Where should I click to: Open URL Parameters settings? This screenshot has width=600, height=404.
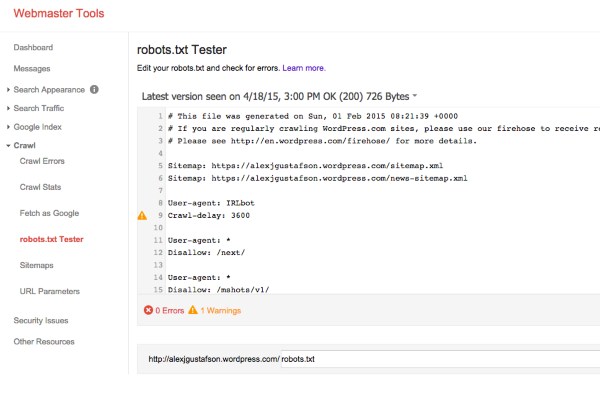point(50,291)
